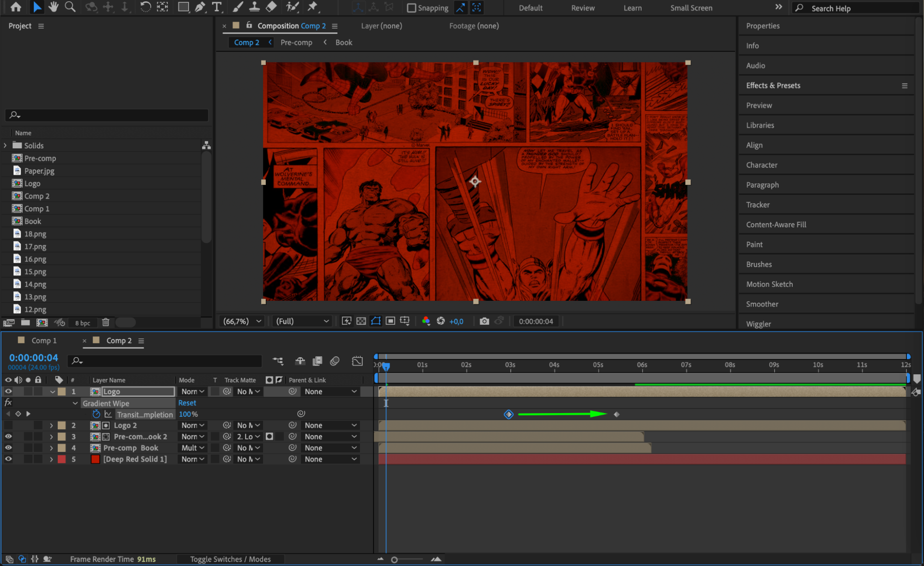Click the Graph Editor icon in timeline
The height and width of the screenshot is (566, 924).
[x=357, y=361]
